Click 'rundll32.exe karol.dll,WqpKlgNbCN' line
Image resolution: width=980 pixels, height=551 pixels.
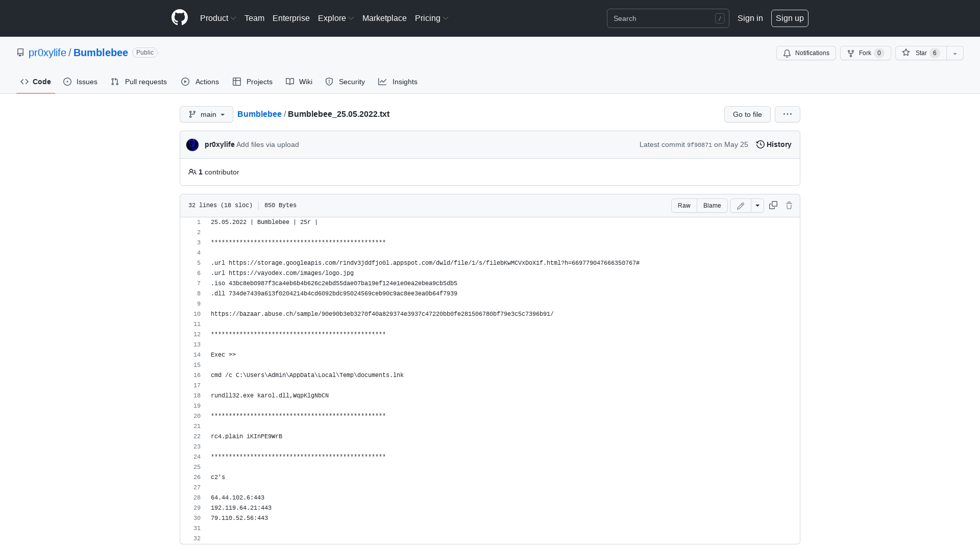tap(269, 396)
